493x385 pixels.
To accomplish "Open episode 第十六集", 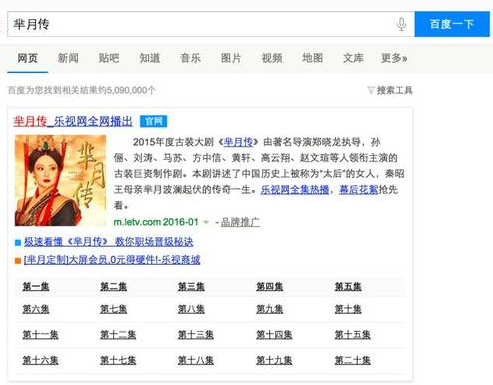I will 40,360.
